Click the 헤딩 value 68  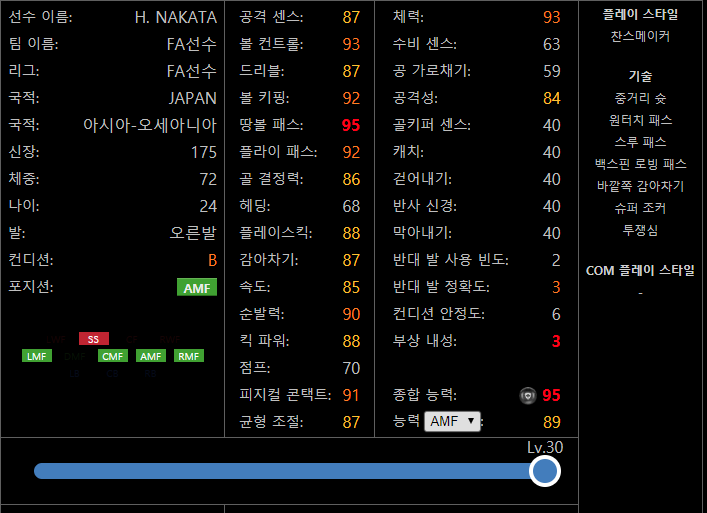[x=351, y=206]
